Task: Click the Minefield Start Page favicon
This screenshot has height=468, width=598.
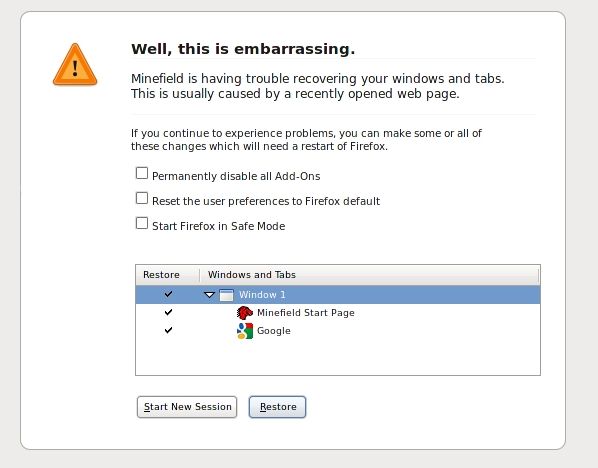Action: click(x=244, y=313)
